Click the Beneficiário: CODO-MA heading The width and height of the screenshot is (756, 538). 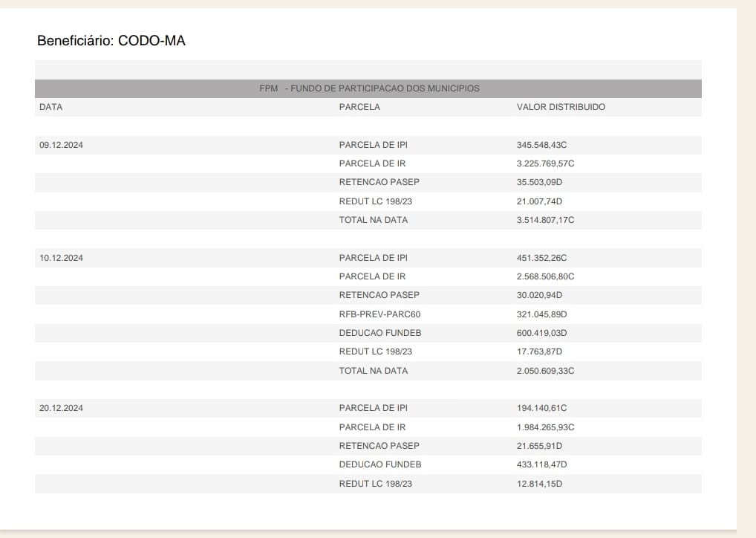[x=111, y=41]
